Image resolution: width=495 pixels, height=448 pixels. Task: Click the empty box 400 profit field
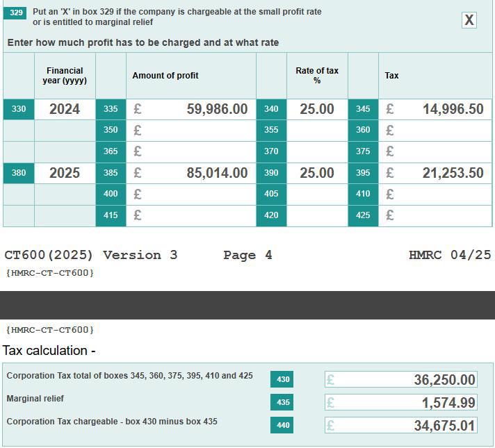pos(191,194)
